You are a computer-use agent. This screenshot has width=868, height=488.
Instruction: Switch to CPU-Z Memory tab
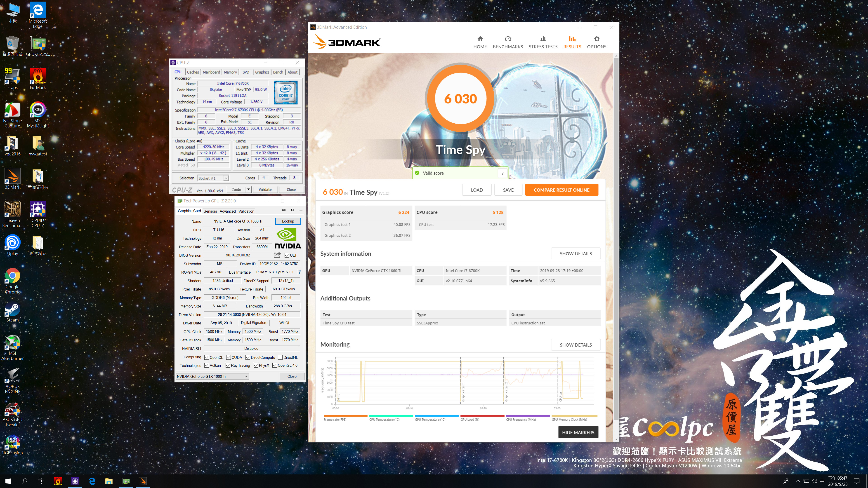(x=230, y=72)
